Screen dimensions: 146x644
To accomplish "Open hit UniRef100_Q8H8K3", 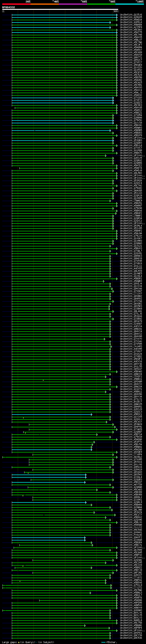I will pos(131,256).
